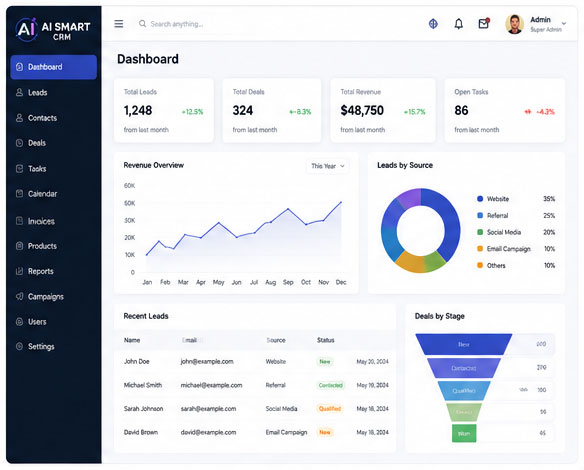Click the Email Campaign legend swatch
This screenshot has height=470, width=584.
pyautogui.click(x=480, y=248)
